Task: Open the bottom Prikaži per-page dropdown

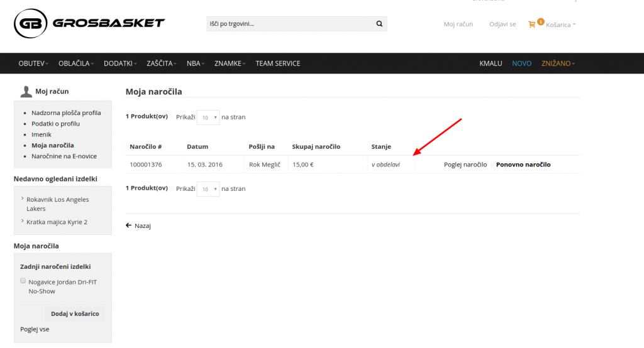Action: pos(208,188)
